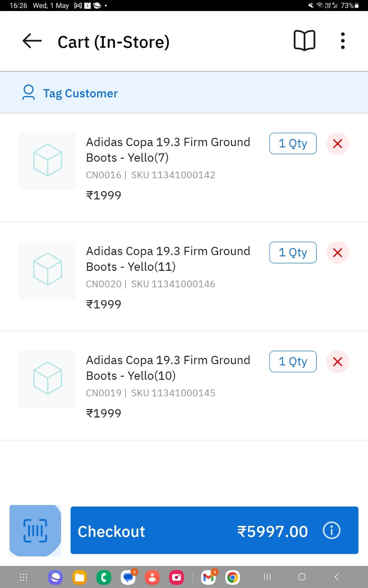
Task: Tap the Yello(11) product thumbnail
Action: click(48, 270)
